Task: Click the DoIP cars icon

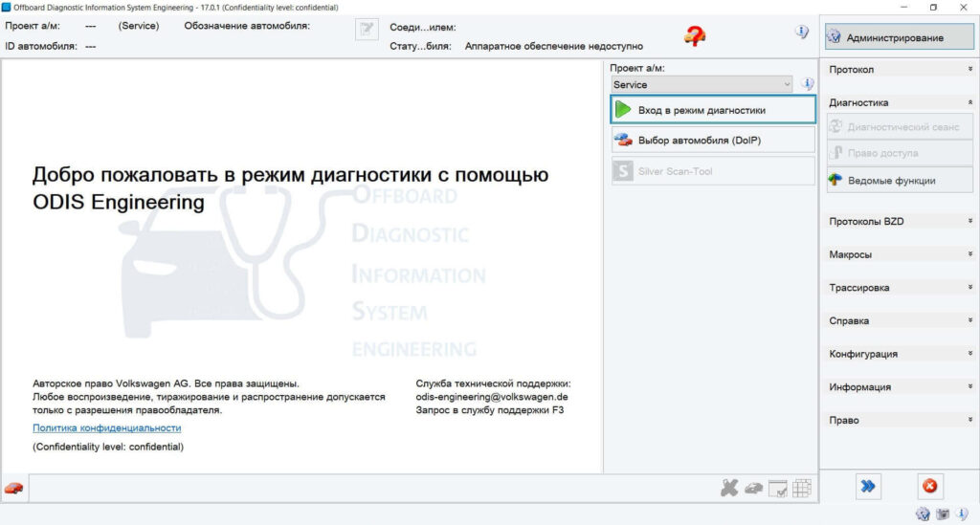Action: 622,140
